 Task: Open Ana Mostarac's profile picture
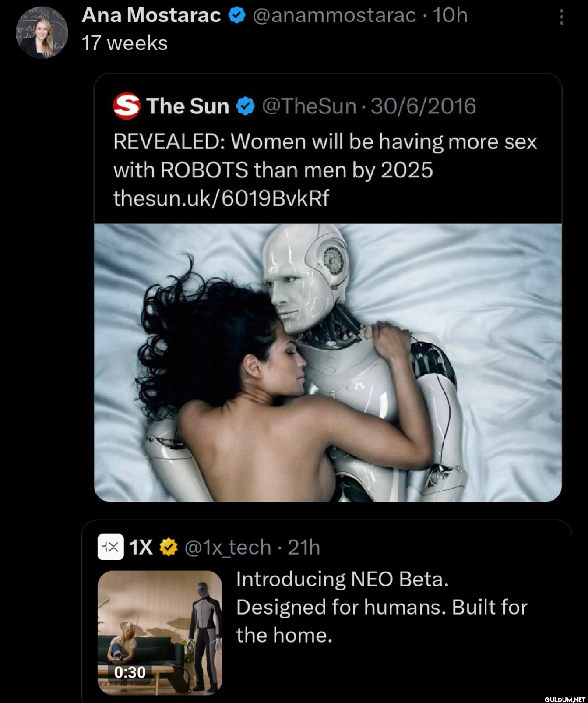pos(42,32)
